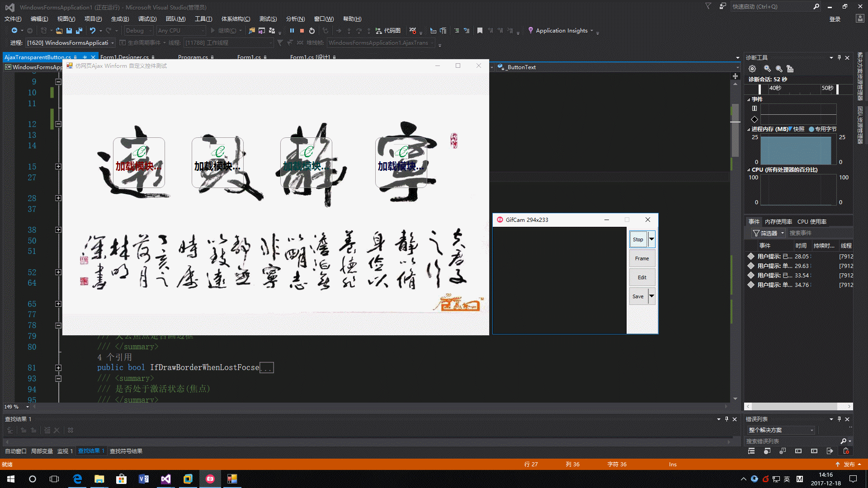Switch to GifCam on the taskbar

pos(210,479)
